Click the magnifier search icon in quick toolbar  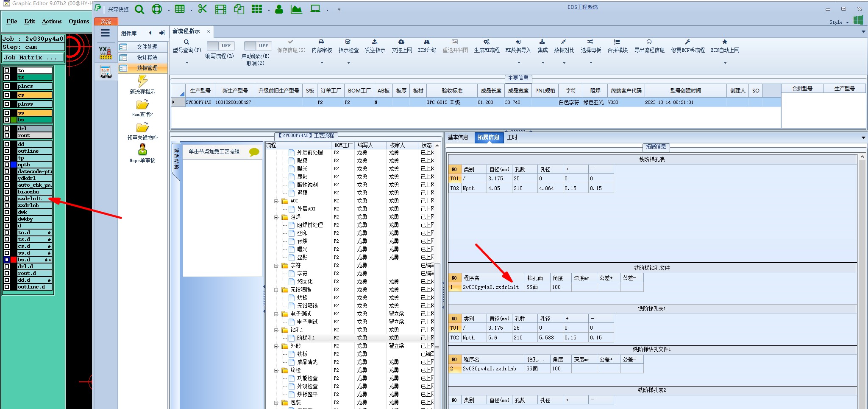point(139,9)
